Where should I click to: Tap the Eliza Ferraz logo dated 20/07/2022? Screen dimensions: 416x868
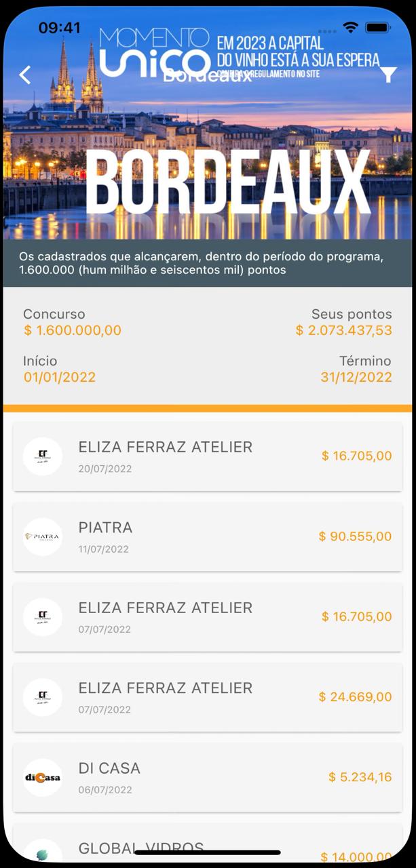pyautogui.click(x=43, y=456)
